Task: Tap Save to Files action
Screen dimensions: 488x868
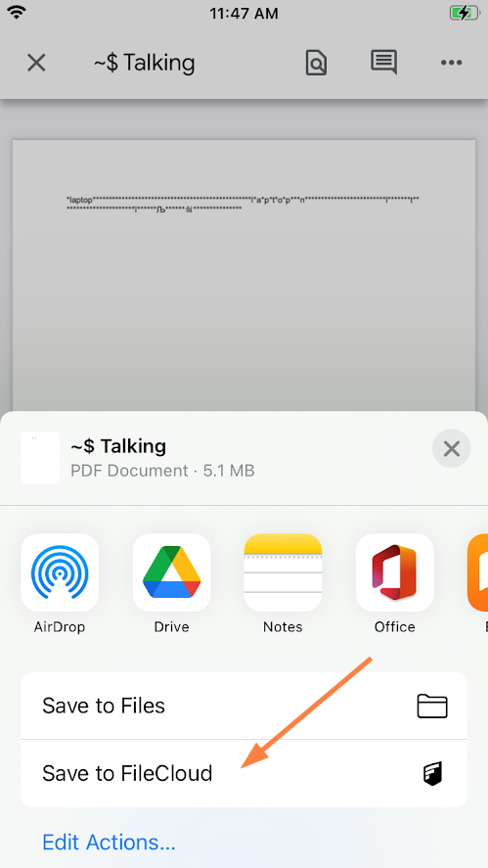Action: pos(244,706)
